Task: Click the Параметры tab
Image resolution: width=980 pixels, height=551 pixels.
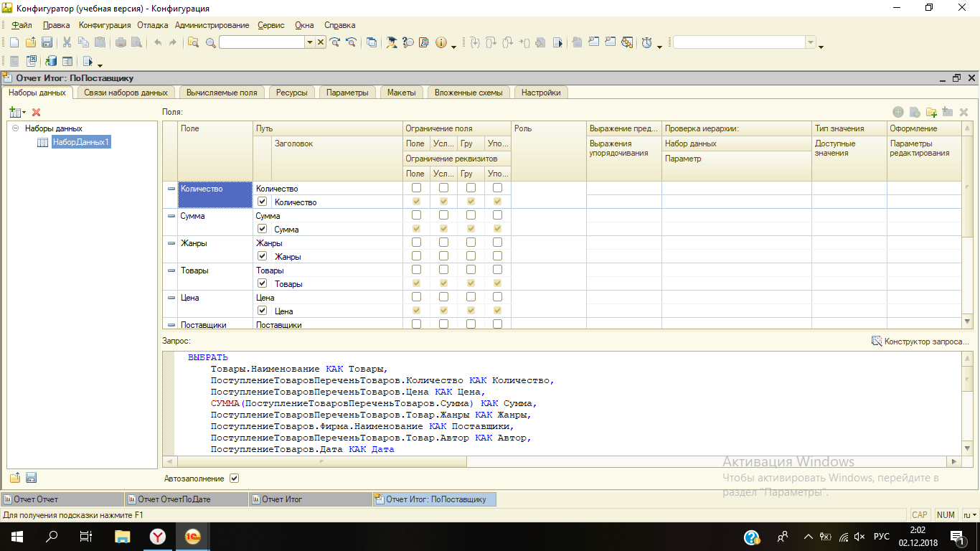Action: (x=347, y=93)
